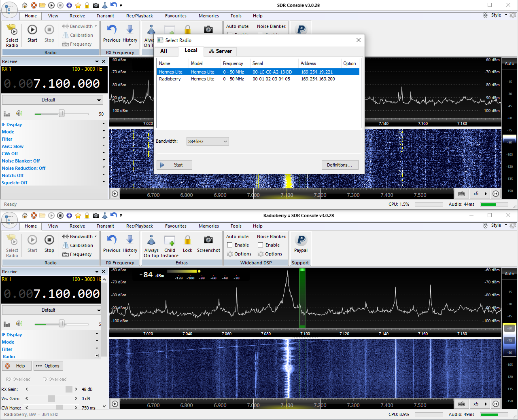Click the Definitions... button
The height and width of the screenshot is (420, 518).
[x=340, y=165]
